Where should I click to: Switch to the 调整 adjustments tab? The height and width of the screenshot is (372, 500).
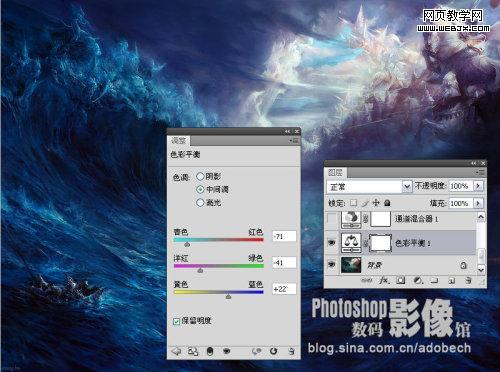[x=178, y=141]
